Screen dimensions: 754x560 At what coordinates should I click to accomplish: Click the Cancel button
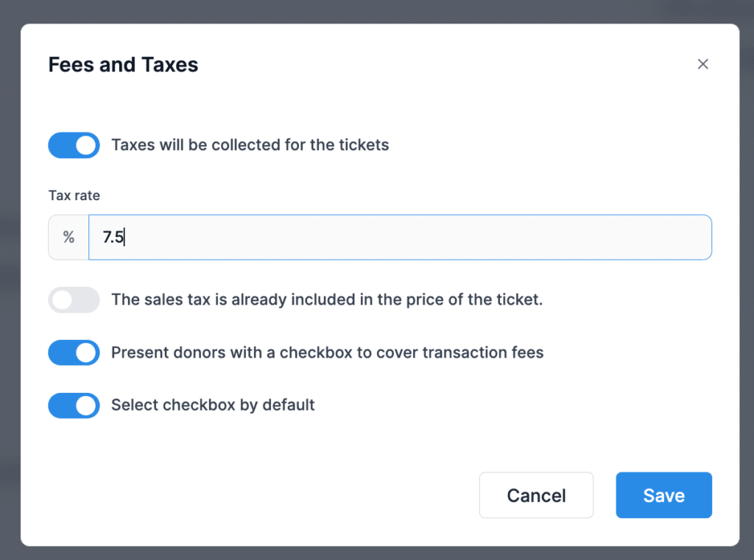coord(536,495)
